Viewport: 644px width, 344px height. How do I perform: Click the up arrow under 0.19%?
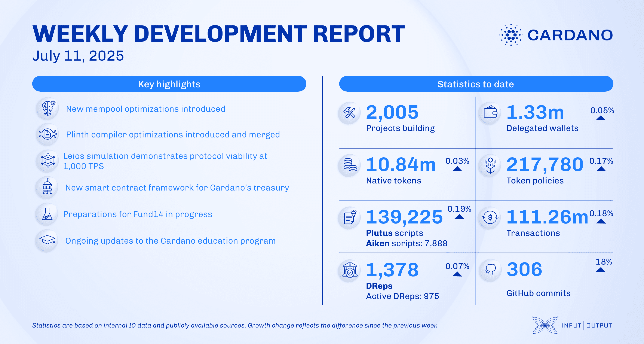(x=459, y=217)
